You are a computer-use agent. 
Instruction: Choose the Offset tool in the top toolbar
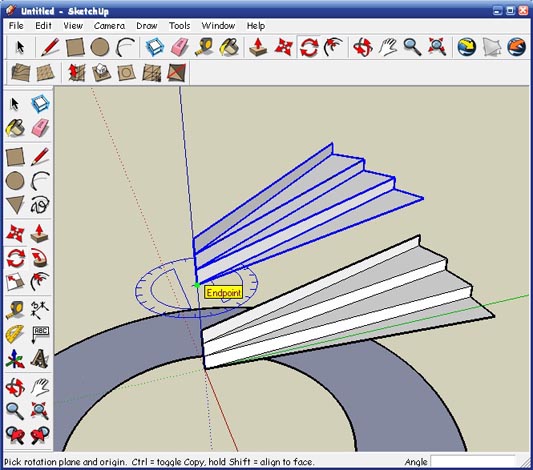point(334,47)
